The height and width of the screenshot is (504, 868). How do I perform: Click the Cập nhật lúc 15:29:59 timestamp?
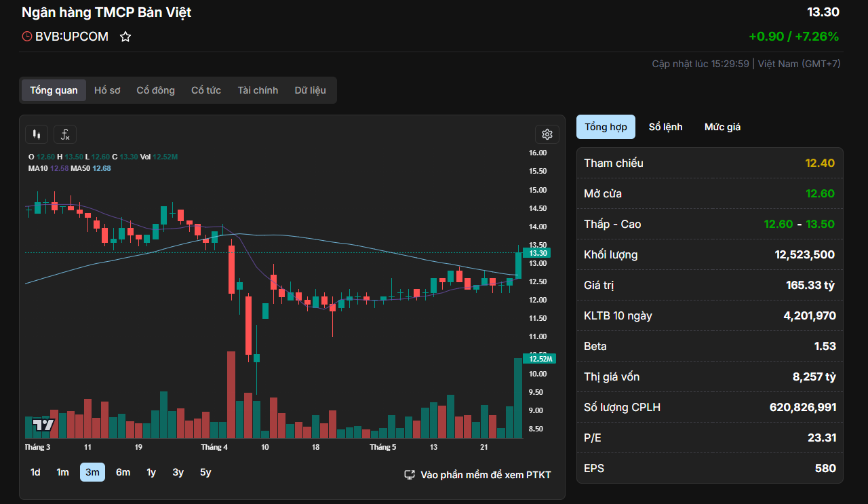(701, 64)
